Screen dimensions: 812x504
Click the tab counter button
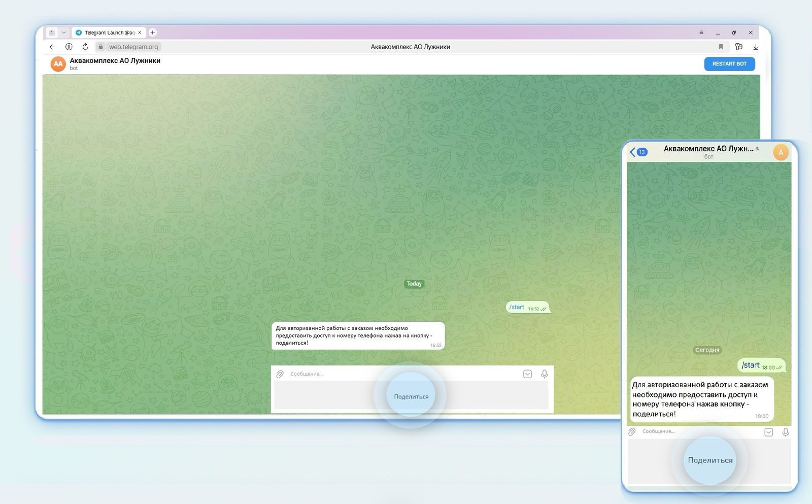(52, 32)
